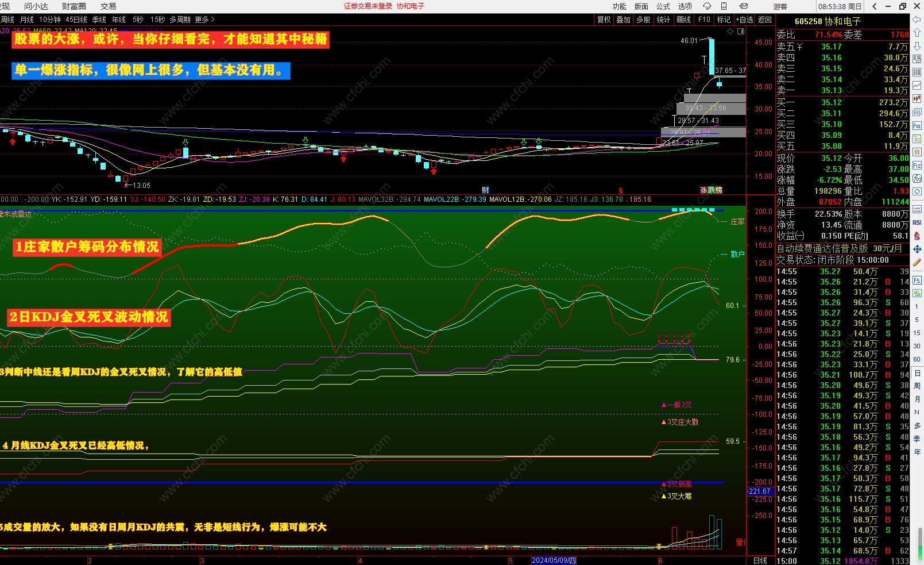The image size is (924, 565).
Task: Open the f(x) formula sidebar icon
Action: point(917,178)
